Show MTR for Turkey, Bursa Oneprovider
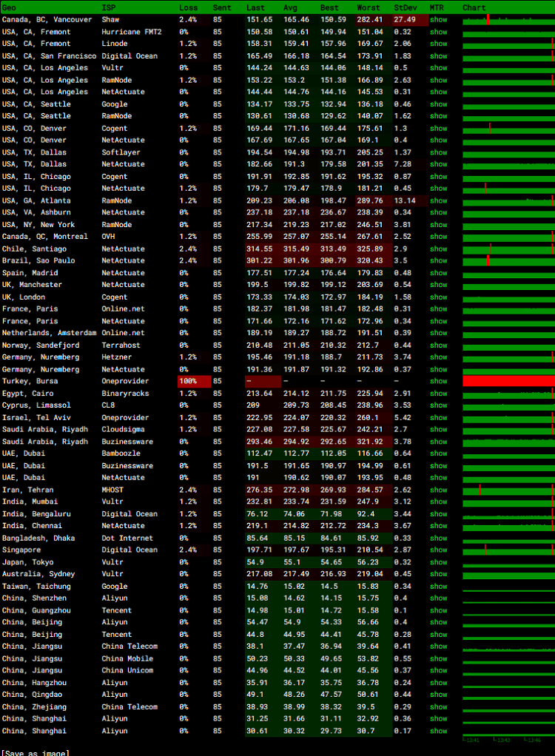 point(439,382)
